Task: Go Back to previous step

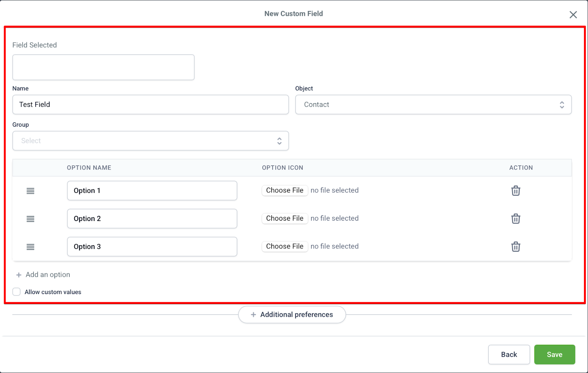Action: pyautogui.click(x=509, y=354)
